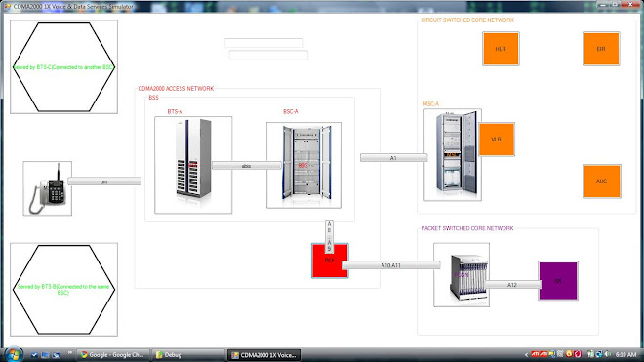Screen dimensions: 644x362
Task: Expand hidden tray icons arrow
Action: (x=526, y=354)
